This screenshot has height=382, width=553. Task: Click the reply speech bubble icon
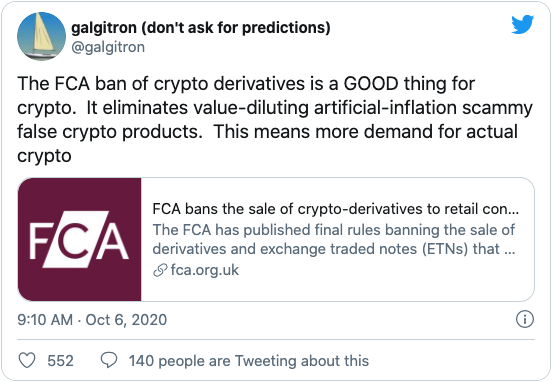click(109, 360)
